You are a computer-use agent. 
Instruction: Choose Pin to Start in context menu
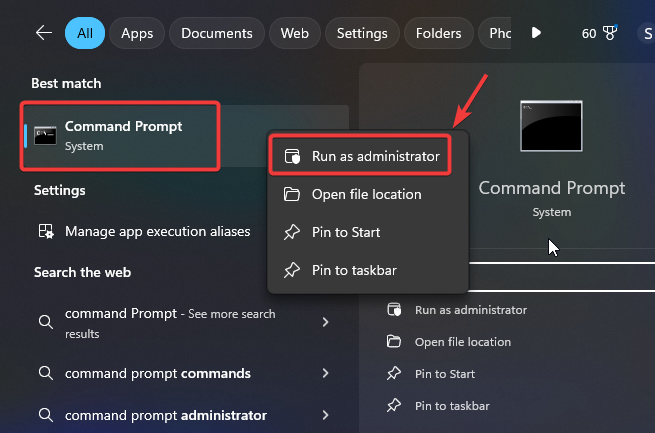368,232
